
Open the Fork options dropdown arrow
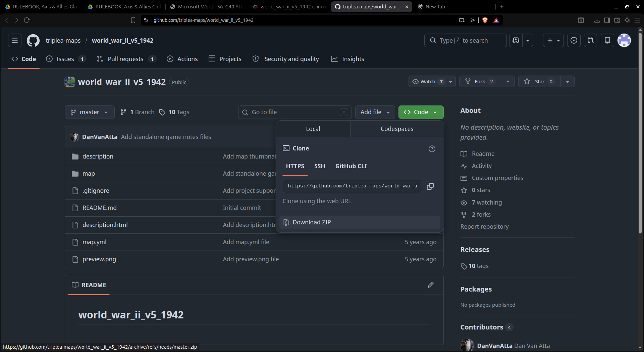[x=508, y=82]
